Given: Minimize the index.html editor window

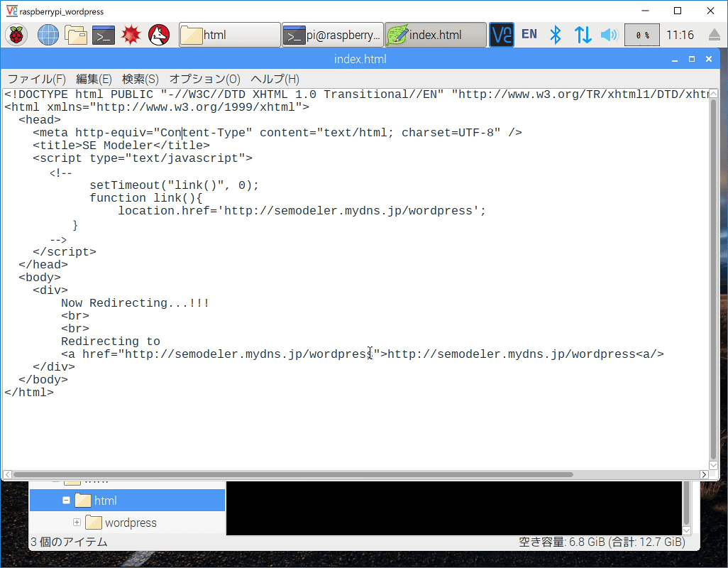Looking at the screenshot, I should pos(675,60).
